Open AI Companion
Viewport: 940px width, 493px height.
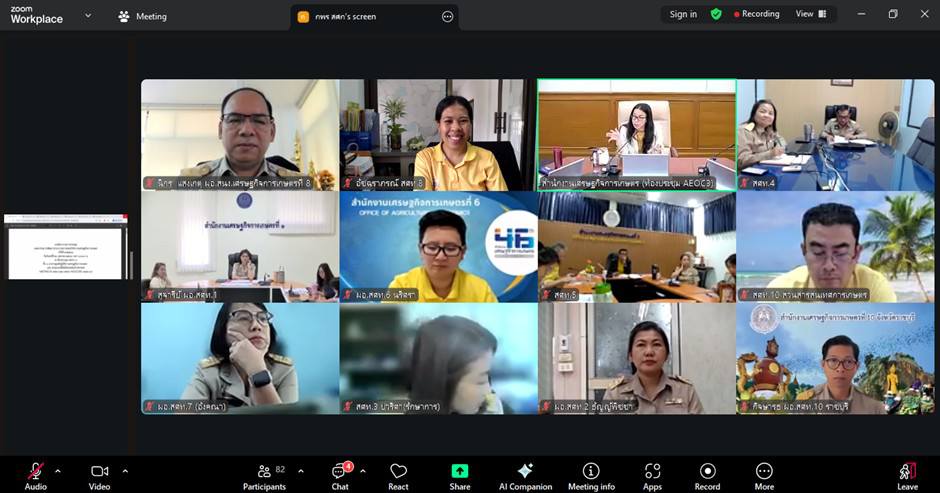pyautogui.click(x=525, y=474)
